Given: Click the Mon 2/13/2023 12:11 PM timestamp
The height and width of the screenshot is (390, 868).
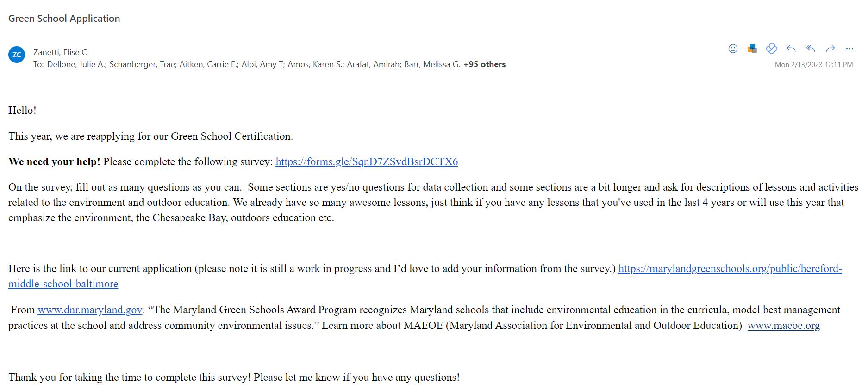Looking at the screenshot, I should pos(814,65).
